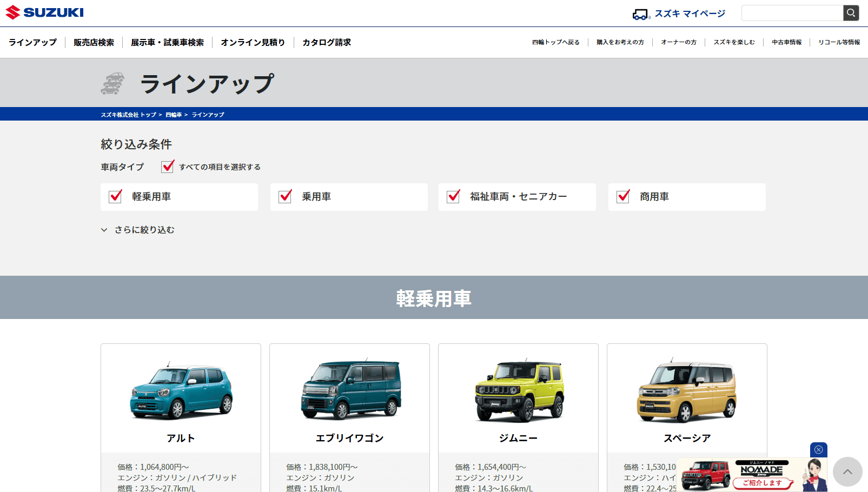
Task: Click the NOMADE ご紹介します banner
Action: (x=752, y=475)
